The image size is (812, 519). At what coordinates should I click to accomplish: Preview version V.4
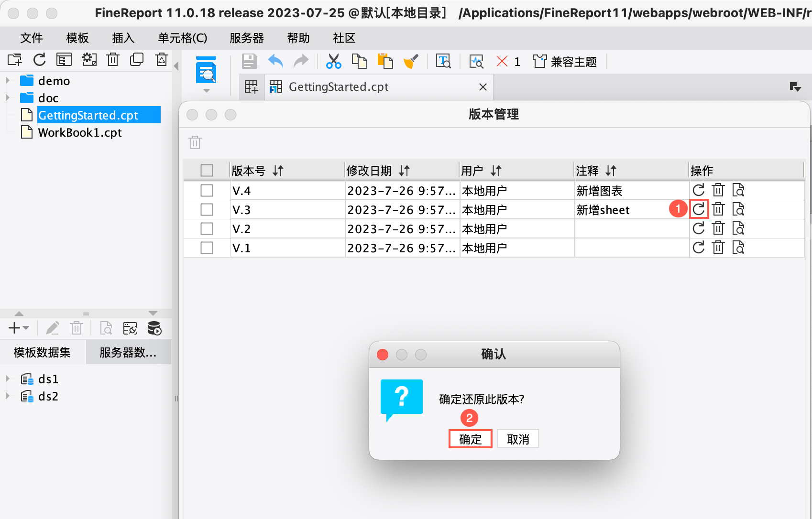coord(738,190)
